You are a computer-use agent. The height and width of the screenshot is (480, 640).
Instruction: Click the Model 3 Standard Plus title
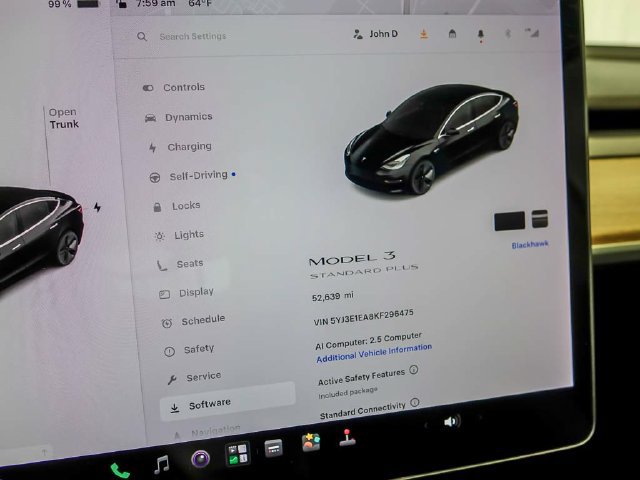362,264
